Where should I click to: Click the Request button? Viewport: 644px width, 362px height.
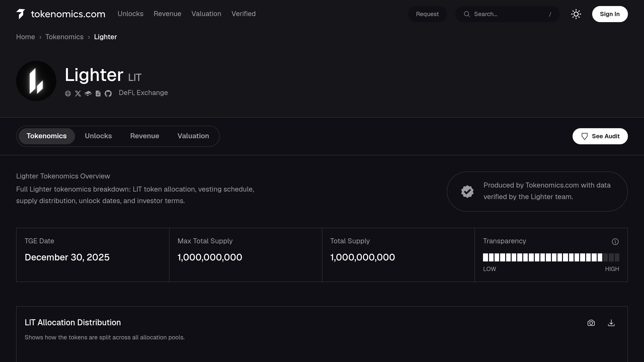pyautogui.click(x=427, y=14)
